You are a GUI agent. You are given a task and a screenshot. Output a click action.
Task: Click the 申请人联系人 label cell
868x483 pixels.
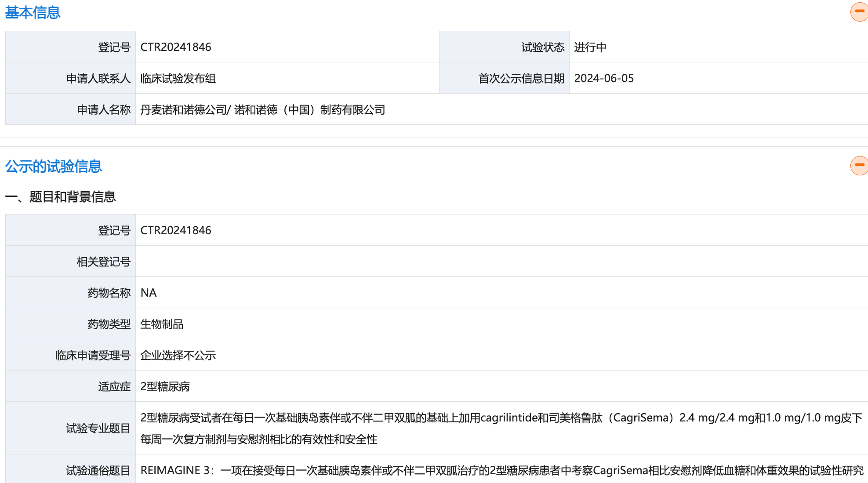[x=70, y=78]
